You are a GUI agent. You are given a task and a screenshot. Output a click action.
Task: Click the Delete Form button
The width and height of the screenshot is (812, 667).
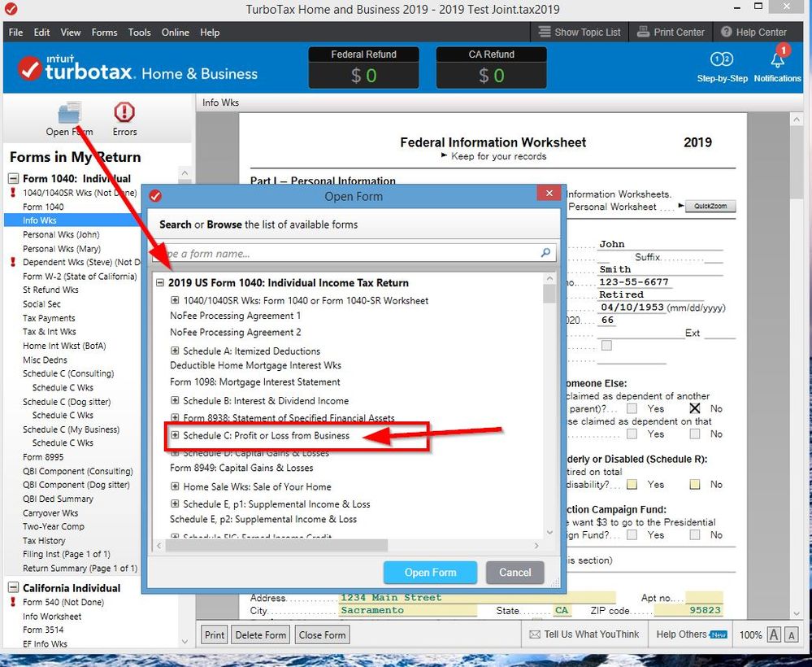(x=260, y=634)
